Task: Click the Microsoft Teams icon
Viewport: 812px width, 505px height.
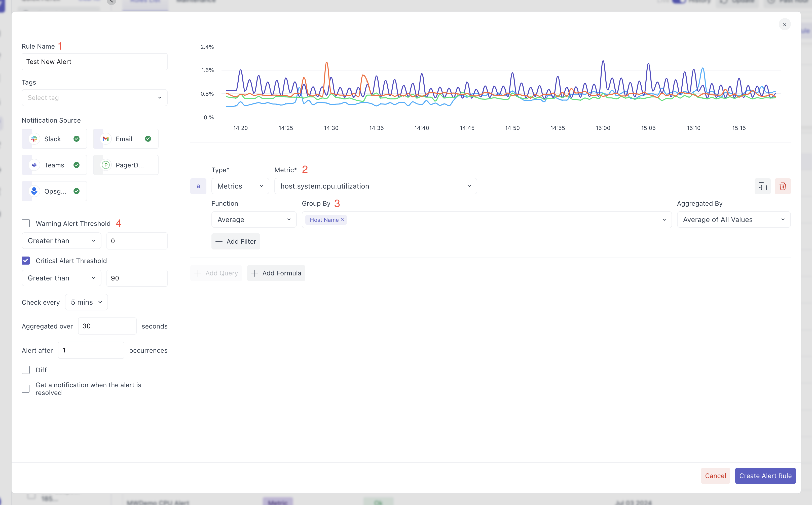Action: click(x=34, y=165)
